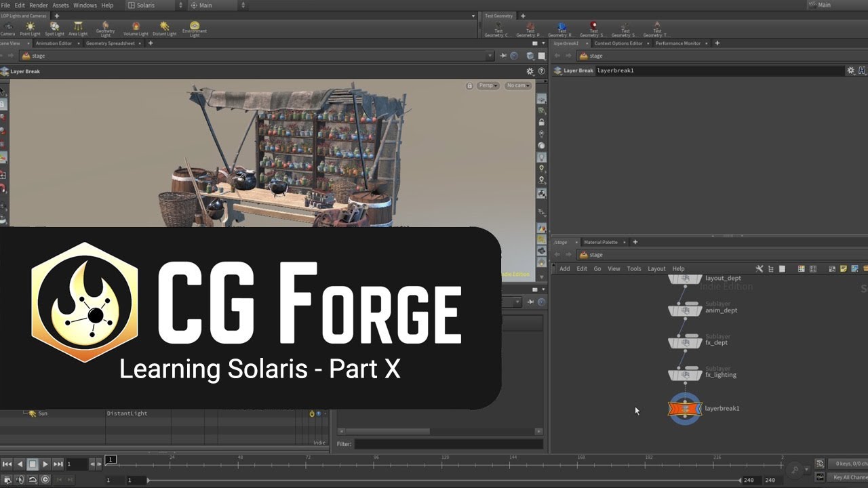Open the Persp viewport dropdown
The width and height of the screenshot is (868, 488).
coord(488,85)
